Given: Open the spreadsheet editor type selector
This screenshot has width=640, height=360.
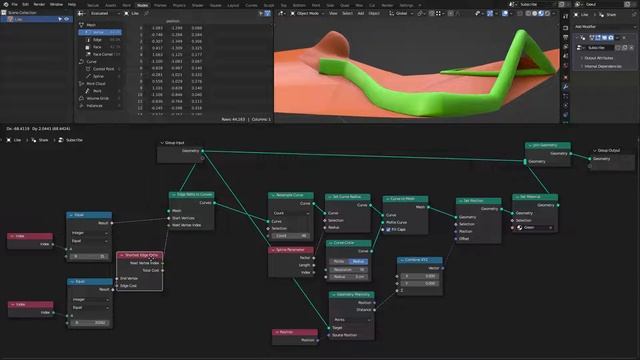Looking at the screenshot, I should (82, 13).
